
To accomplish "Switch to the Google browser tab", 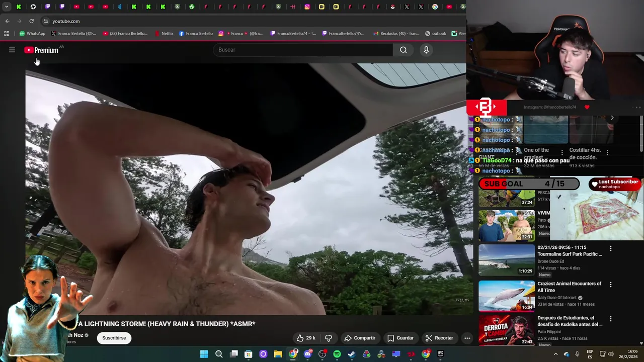I will click(435, 7).
